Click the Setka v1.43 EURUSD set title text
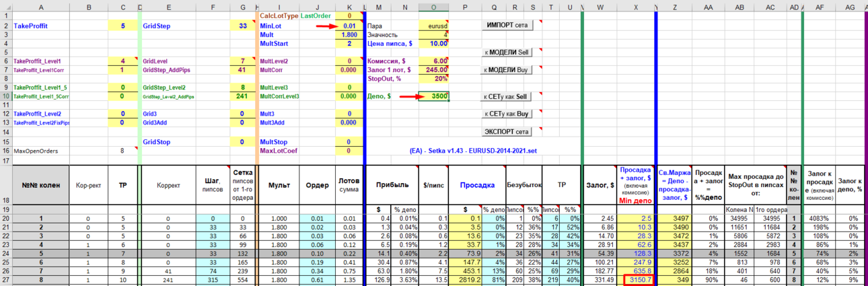 coord(474,151)
